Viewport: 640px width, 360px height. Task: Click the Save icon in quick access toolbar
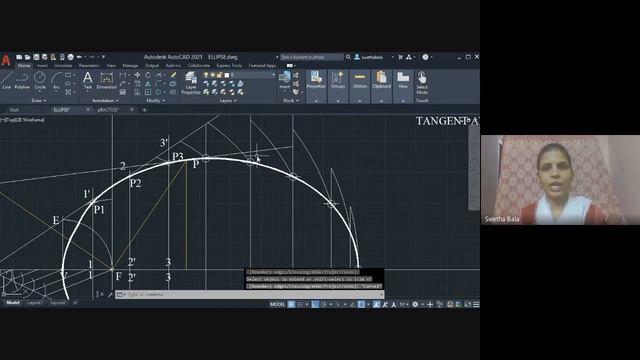click(36, 57)
